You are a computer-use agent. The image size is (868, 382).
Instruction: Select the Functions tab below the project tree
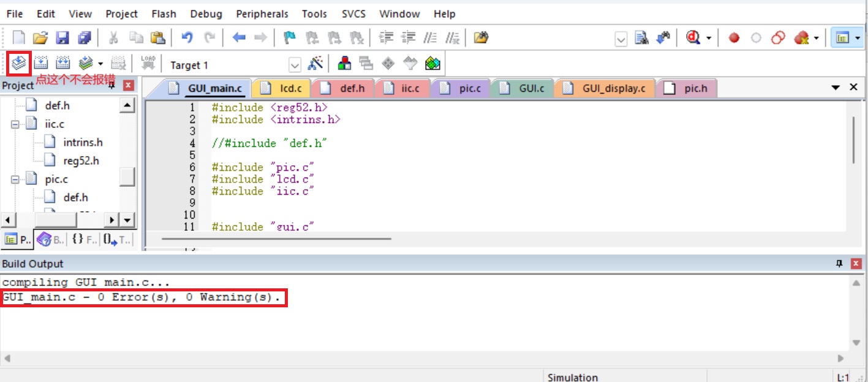pos(83,240)
